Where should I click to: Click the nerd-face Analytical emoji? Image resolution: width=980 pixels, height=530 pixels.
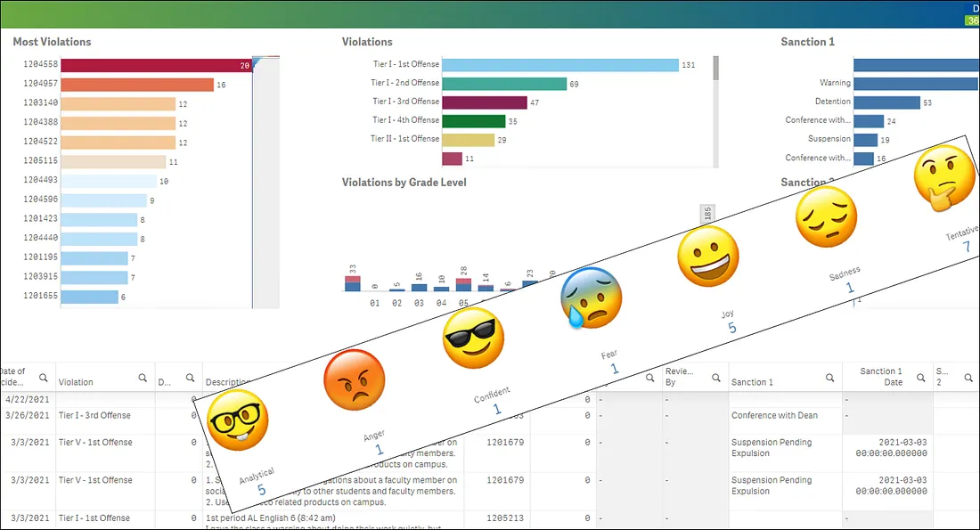[236, 420]
